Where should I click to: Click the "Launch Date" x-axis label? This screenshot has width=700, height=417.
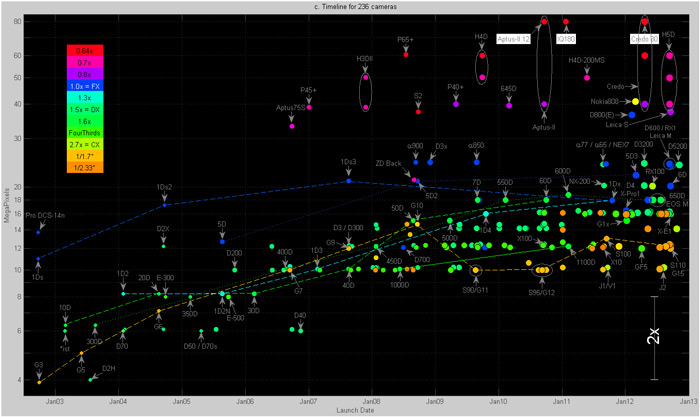point(355,410)
